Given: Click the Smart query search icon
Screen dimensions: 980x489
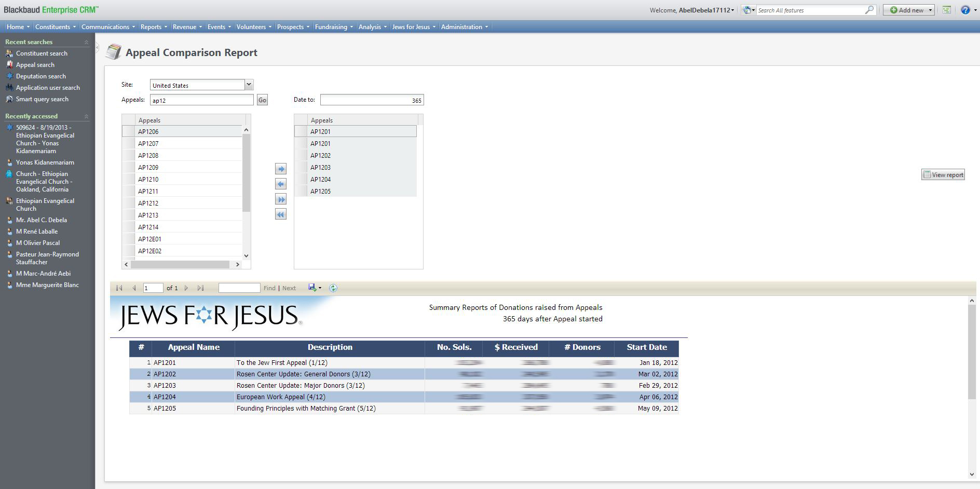Looking at the screenshot, I should coord(9,99).
